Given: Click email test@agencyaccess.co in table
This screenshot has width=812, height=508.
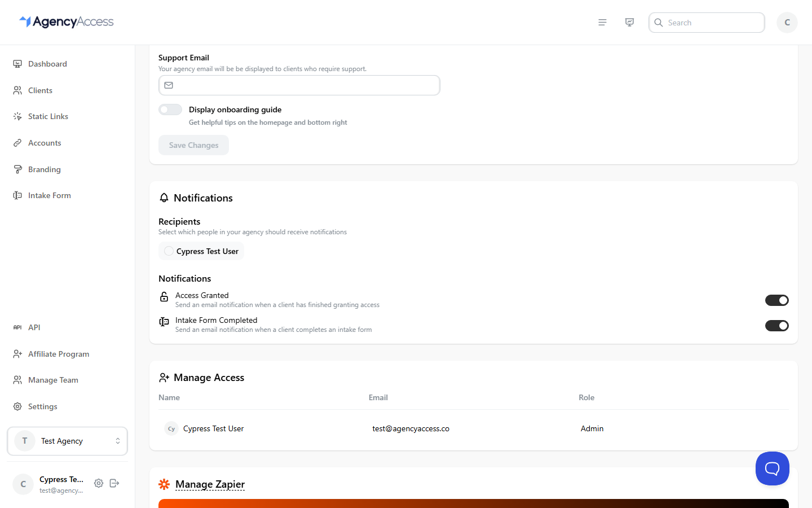Looking at the screenshot, I should click(411, 428).
